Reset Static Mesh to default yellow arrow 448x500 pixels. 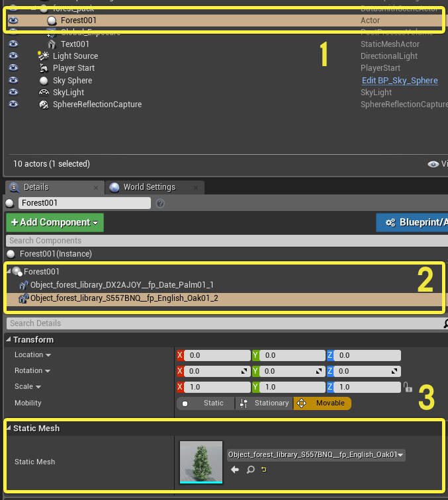[x=264, y=470]
